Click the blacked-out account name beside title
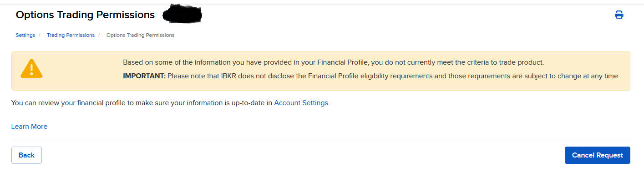644x173 pixels. tap(182, 15)
